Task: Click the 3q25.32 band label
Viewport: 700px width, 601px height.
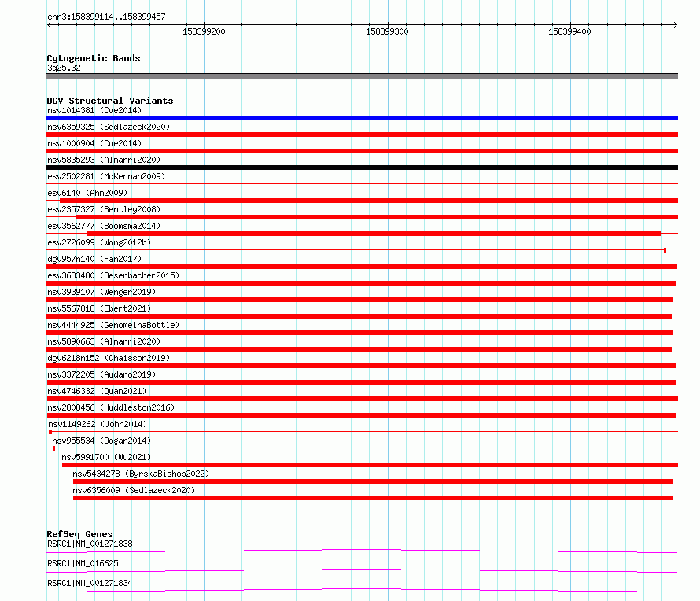Action: 64,68
